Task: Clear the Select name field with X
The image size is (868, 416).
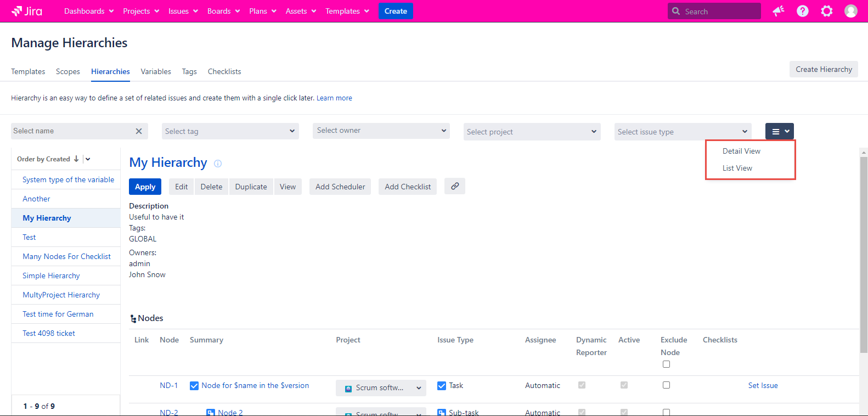Action: pyautogui.click(x=139, y=131)
